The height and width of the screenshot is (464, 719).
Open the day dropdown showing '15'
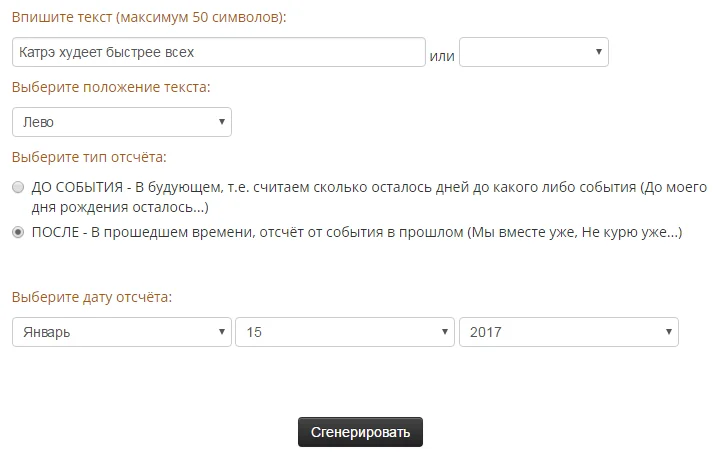point(344,332)
